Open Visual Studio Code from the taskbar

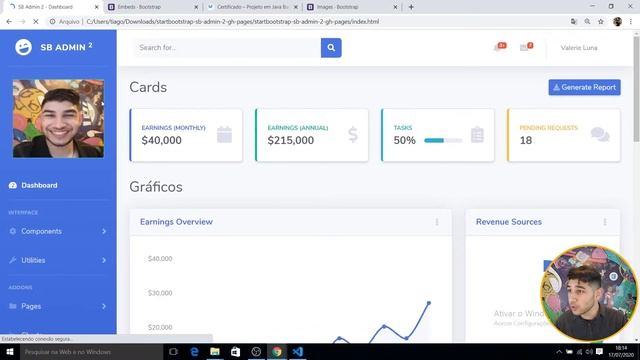point(298,351)
